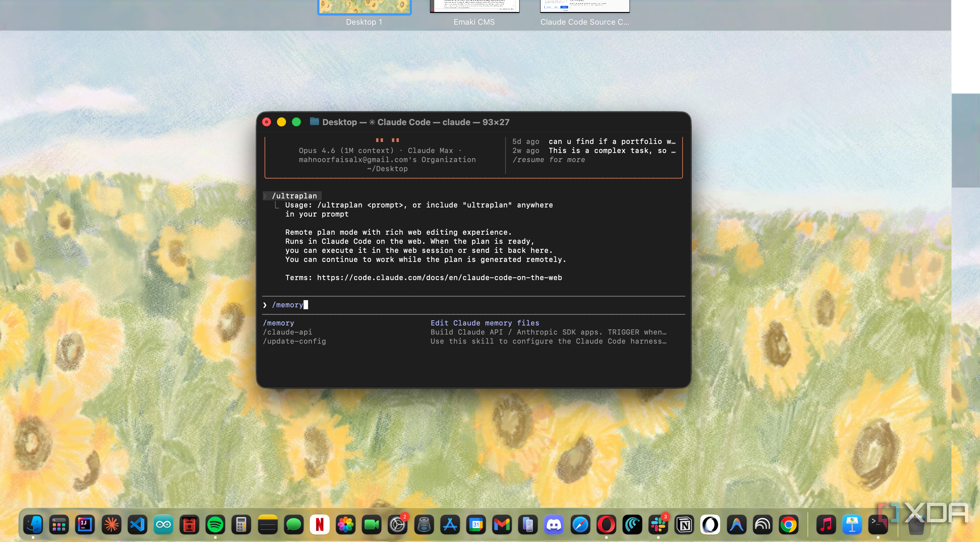Launch Discord from the dock
The width and height of the screenshot is (980, 542).
click(x=554, y=524)
